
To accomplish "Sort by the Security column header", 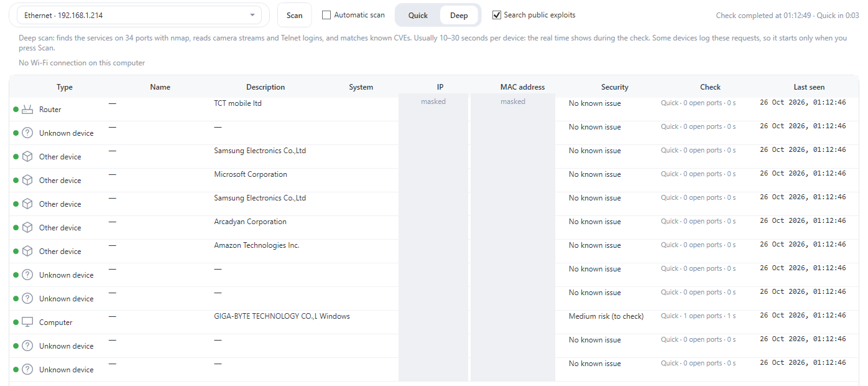I will (615, 87).
